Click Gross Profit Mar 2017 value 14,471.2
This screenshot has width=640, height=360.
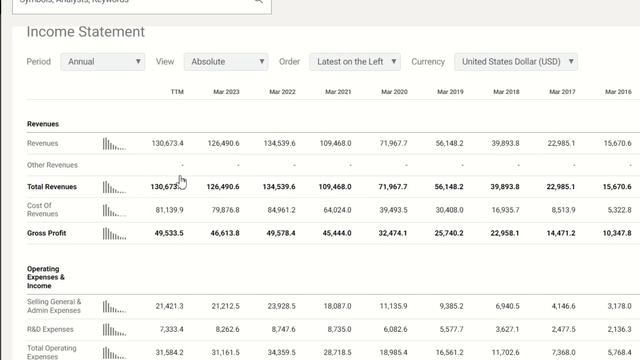point(561,233)
